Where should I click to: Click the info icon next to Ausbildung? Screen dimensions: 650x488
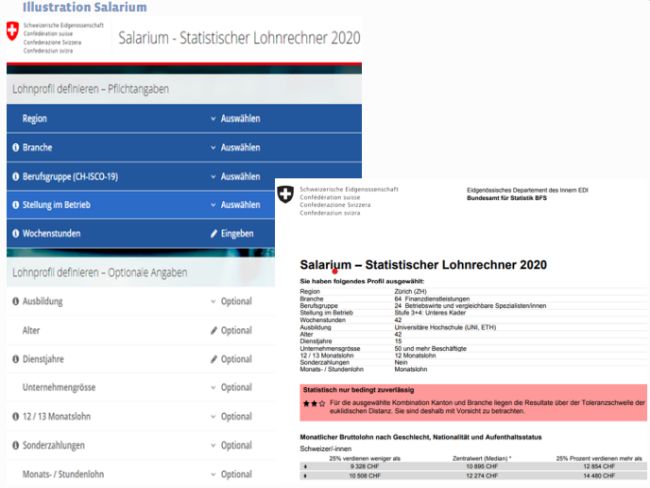tap(15, 301)
